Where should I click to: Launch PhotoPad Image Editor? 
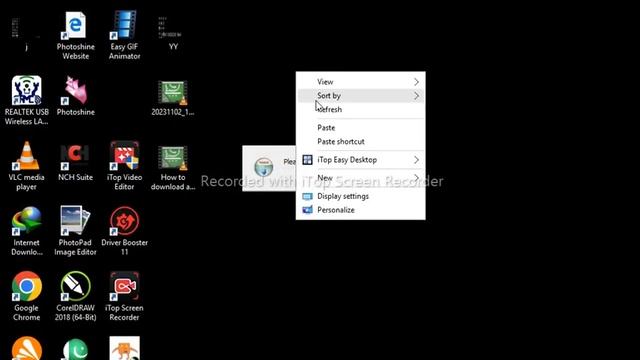coord(76,231)
